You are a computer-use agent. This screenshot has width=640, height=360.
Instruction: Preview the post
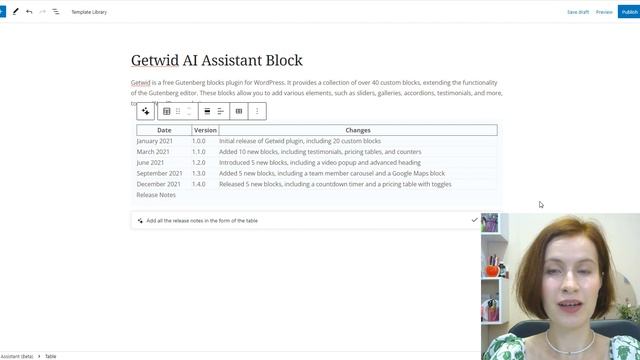pyautogui.click(x=604, y=12)
